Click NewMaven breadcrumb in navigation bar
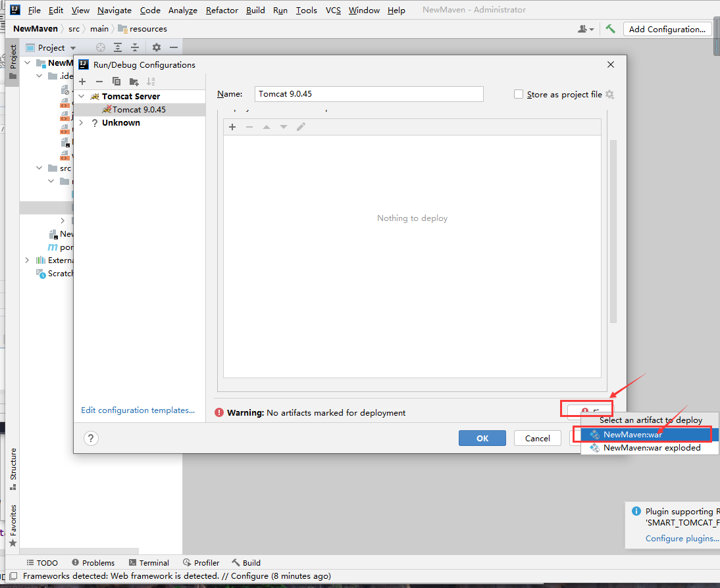 tap(36, 29)
